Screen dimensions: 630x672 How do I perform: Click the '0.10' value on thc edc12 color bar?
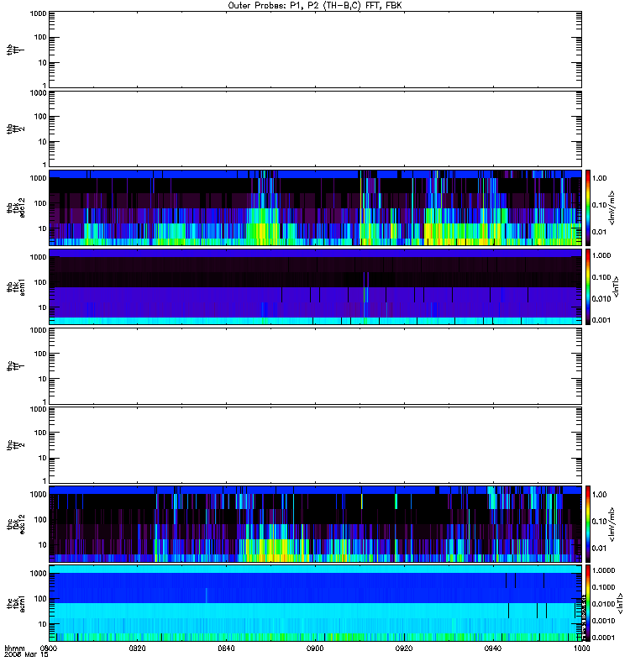(x=599, y=522)
